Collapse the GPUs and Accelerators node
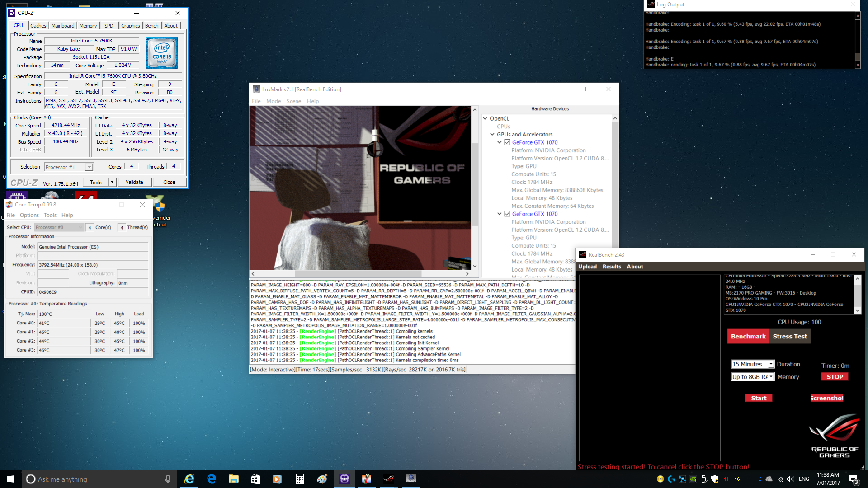 click(492, 134)
